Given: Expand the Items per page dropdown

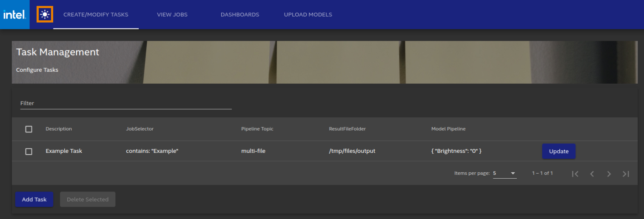Looking at the screenshot, I should pyautogui.click(x=504, y=174).
